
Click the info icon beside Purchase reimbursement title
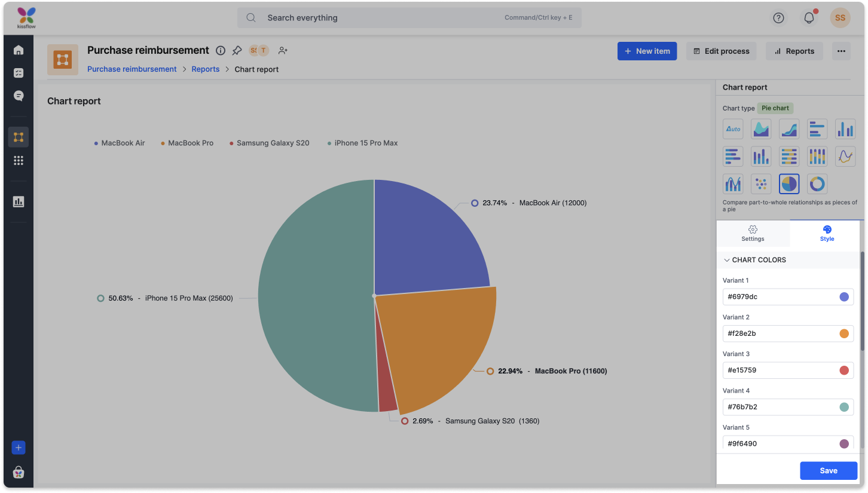coord(221,51)
